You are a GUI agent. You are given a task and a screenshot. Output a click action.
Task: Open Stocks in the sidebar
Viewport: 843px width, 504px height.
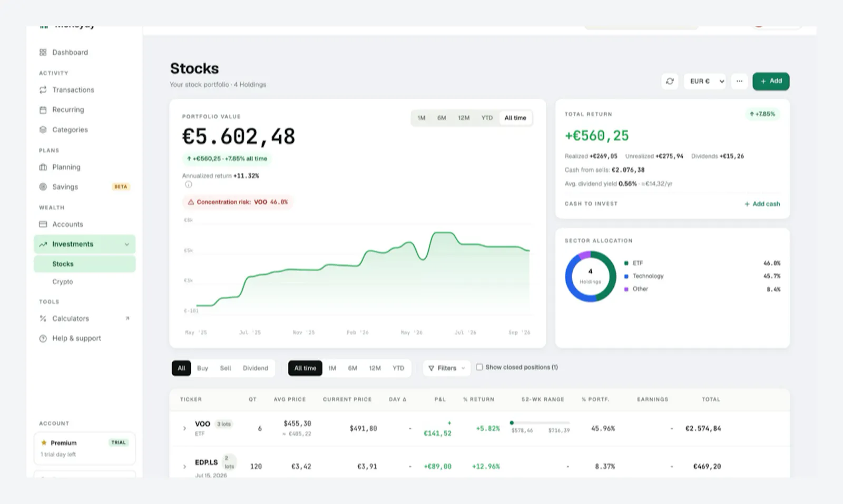click(x=84, y=264)
